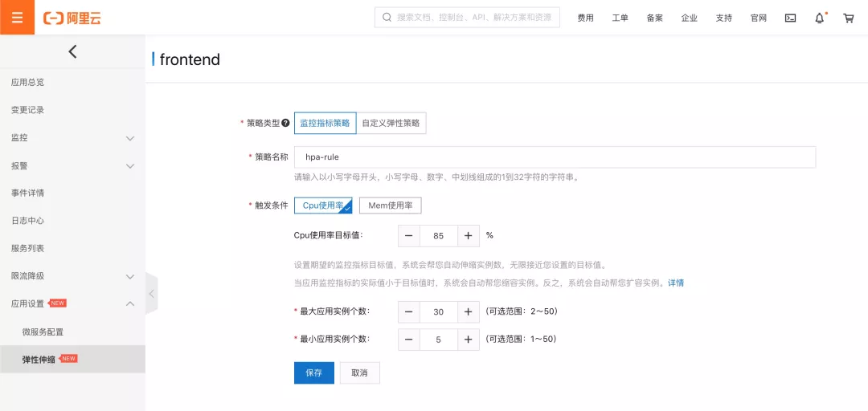Viewport: 868px width, 411px height.
Task: Select 监控指标策略 strategy type
Action: click(325, 124)
